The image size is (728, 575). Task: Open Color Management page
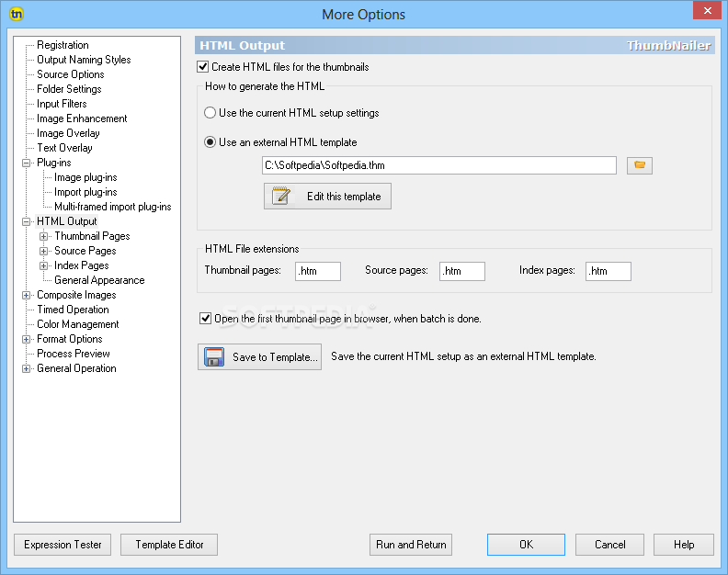point(78,324)
